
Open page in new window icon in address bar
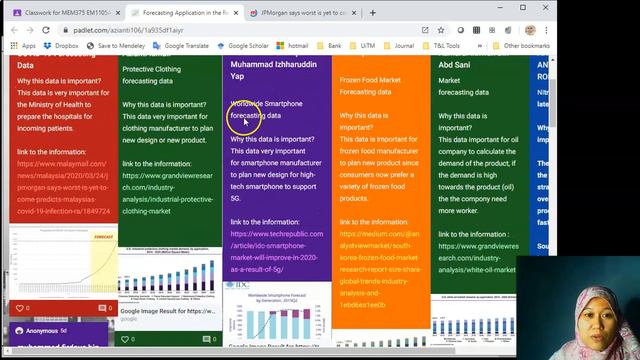425,30
